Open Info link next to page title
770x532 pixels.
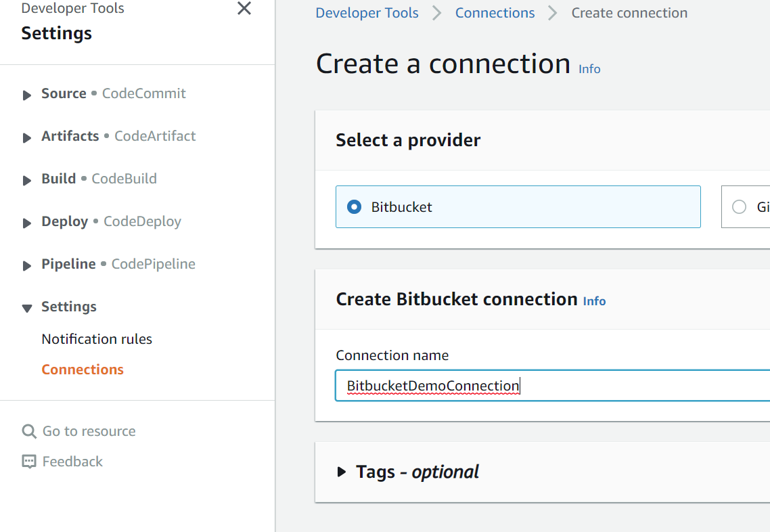[589, 69]
